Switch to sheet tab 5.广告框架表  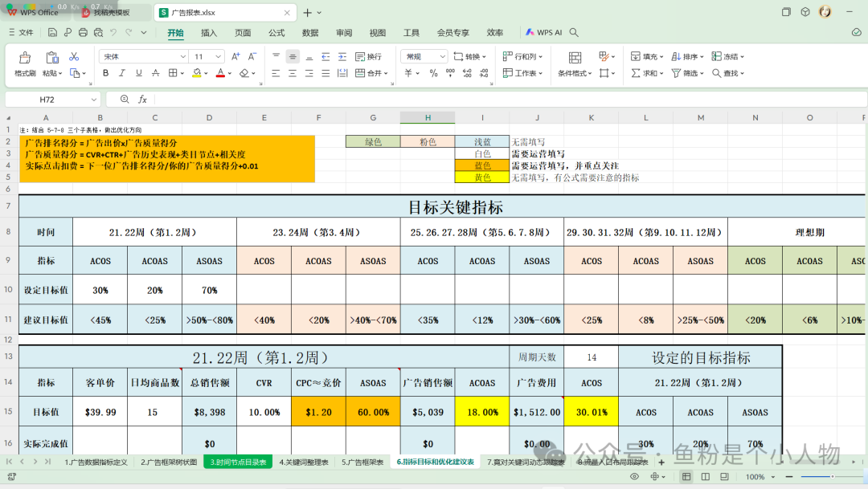[x=362, y=462]
